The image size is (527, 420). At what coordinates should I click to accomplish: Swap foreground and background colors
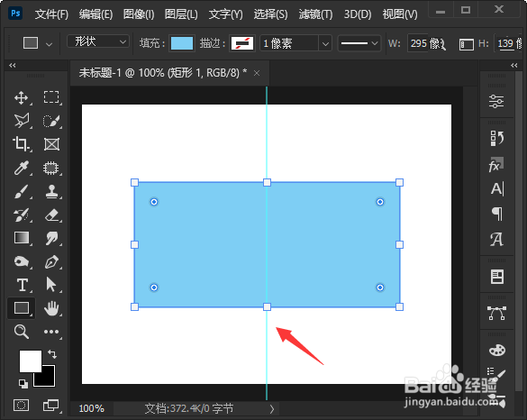(x=52, y=353)
